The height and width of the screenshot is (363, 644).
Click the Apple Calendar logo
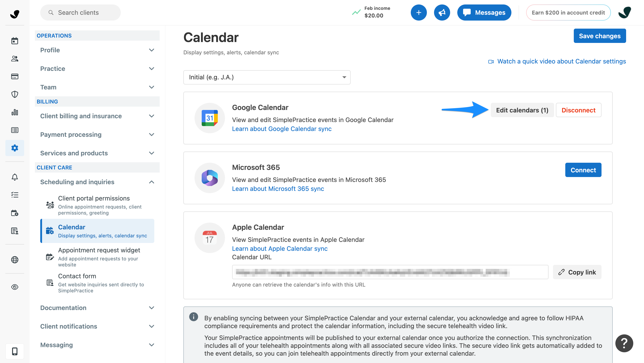210,238
